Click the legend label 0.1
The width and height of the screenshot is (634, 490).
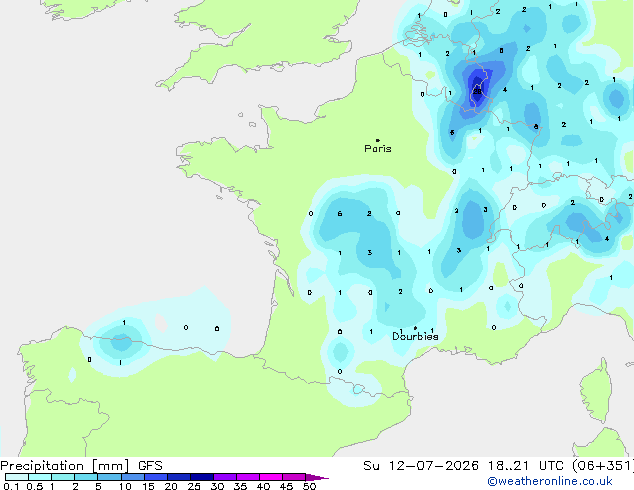11,486
